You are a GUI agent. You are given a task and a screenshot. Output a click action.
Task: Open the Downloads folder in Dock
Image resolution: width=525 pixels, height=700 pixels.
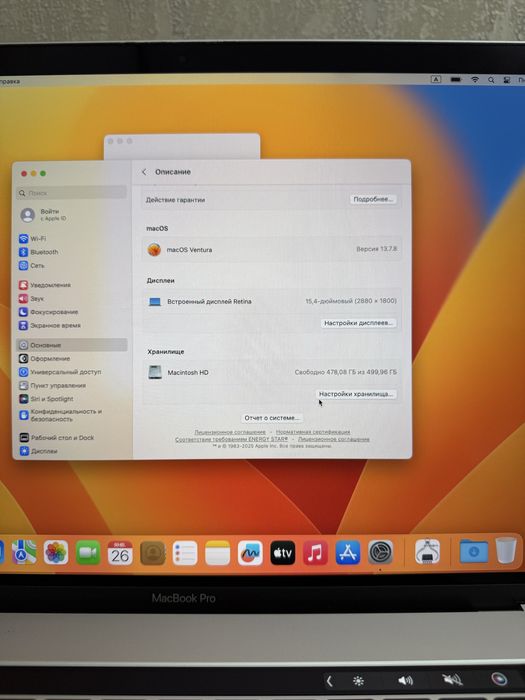[473, 552]
